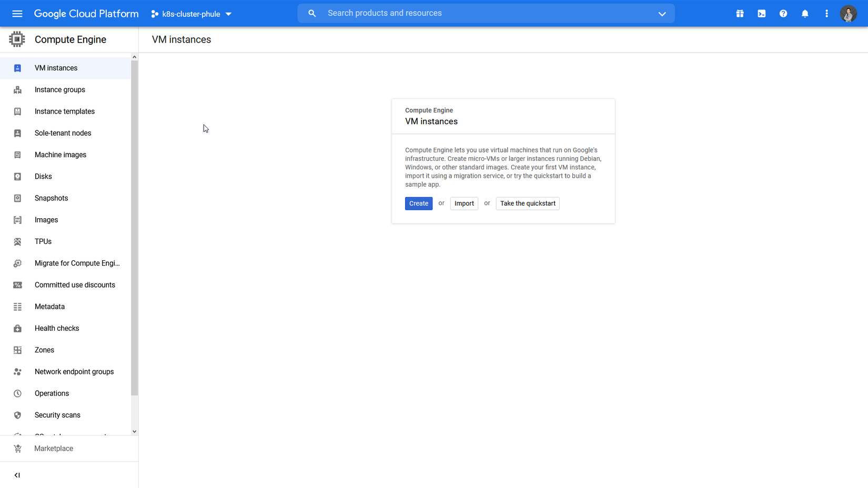This screenshot has height=488, width=868.
Task: Click sidebar scrollbar down arrow
Action: click(135, 431)
